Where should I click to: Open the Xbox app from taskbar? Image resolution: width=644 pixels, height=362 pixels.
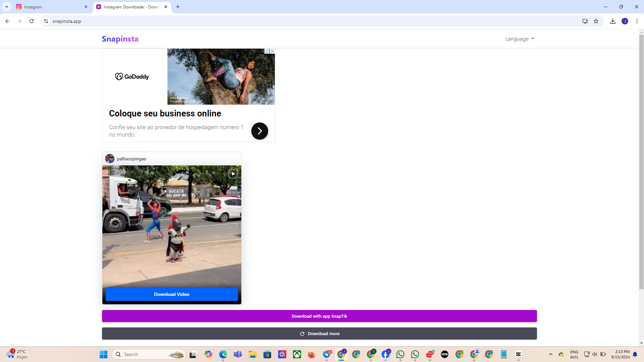(x=297, y=354)
